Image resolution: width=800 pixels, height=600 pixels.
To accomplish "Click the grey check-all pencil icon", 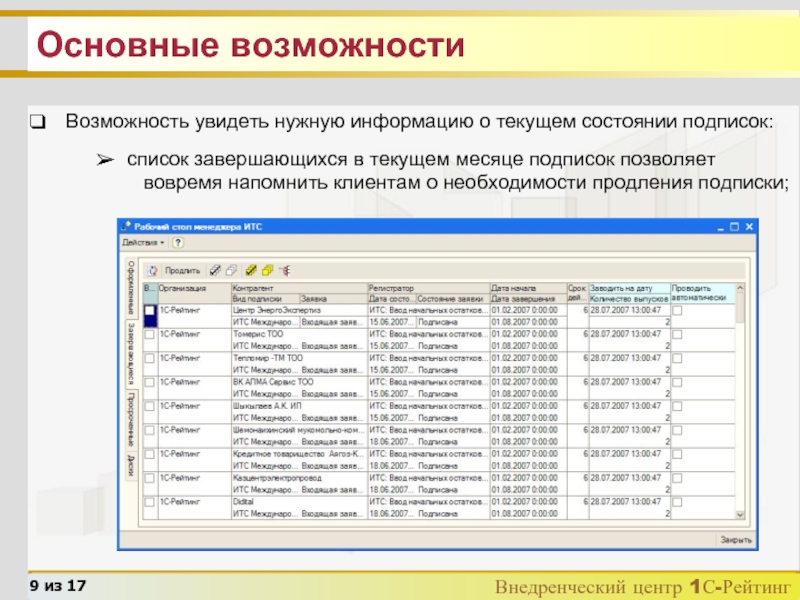I will click(215, 271).
